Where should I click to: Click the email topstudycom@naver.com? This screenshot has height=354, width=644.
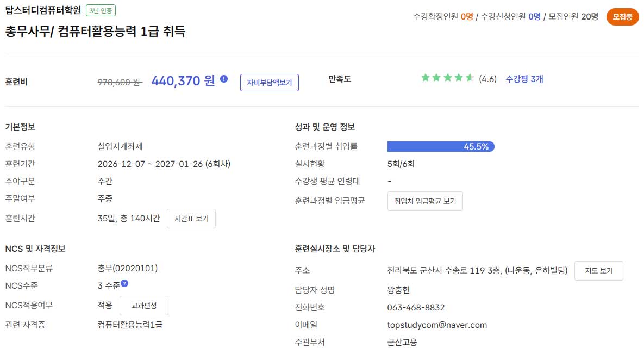tap(437, 325)
